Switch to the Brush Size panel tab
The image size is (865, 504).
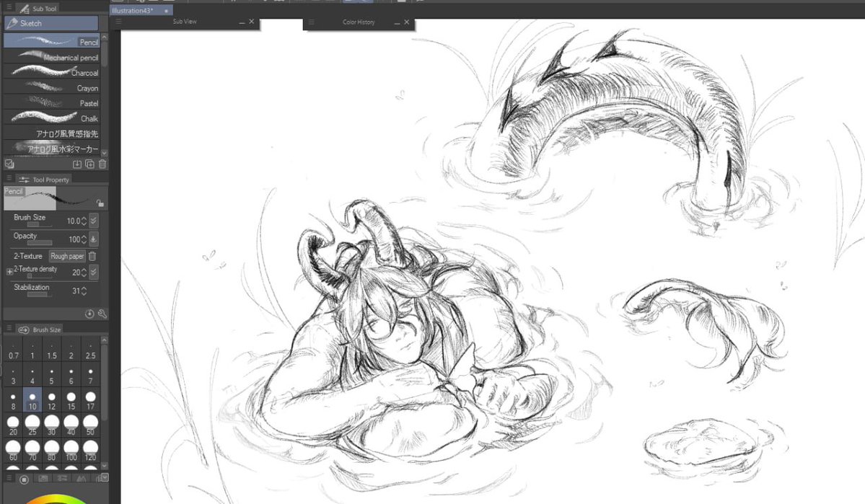(x=40, y=330)
